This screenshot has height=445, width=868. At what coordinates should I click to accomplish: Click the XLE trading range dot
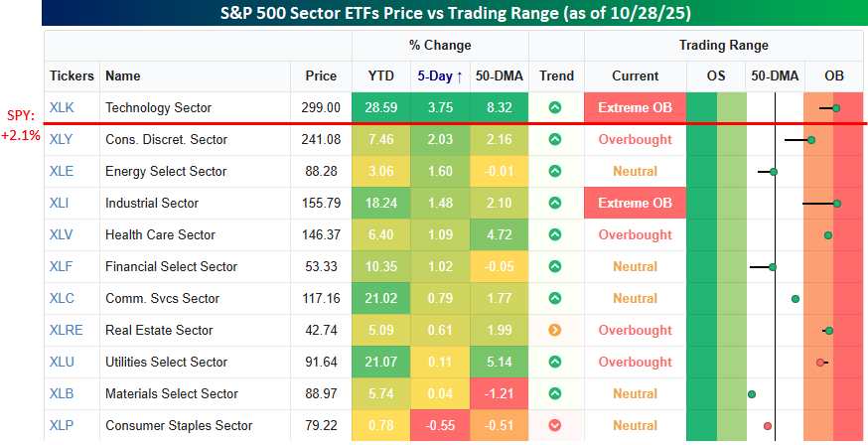(x=774, y=172)
